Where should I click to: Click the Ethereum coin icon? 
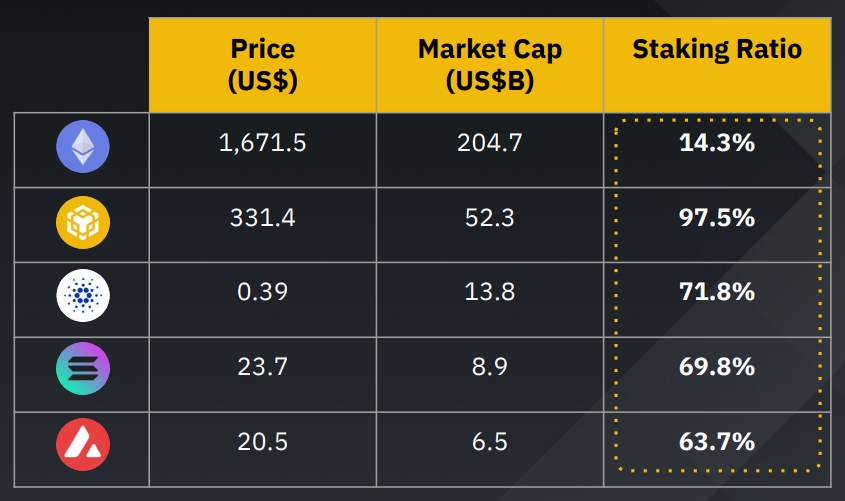[83, 148]
